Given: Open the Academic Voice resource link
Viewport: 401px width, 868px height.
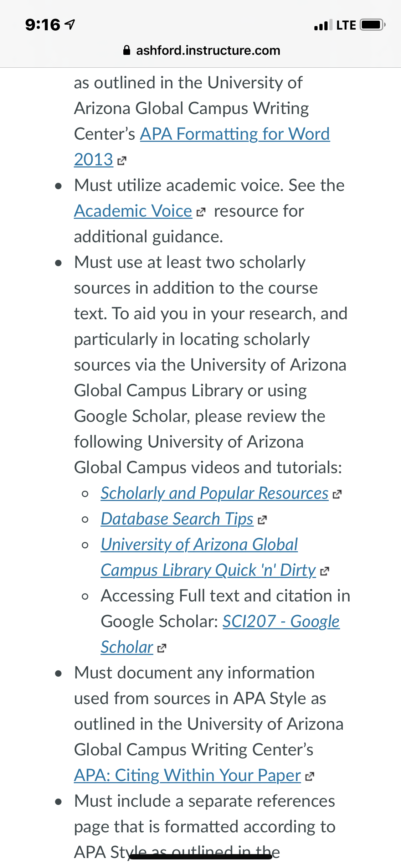Looking at the screenshot, I should pos(133,211).
